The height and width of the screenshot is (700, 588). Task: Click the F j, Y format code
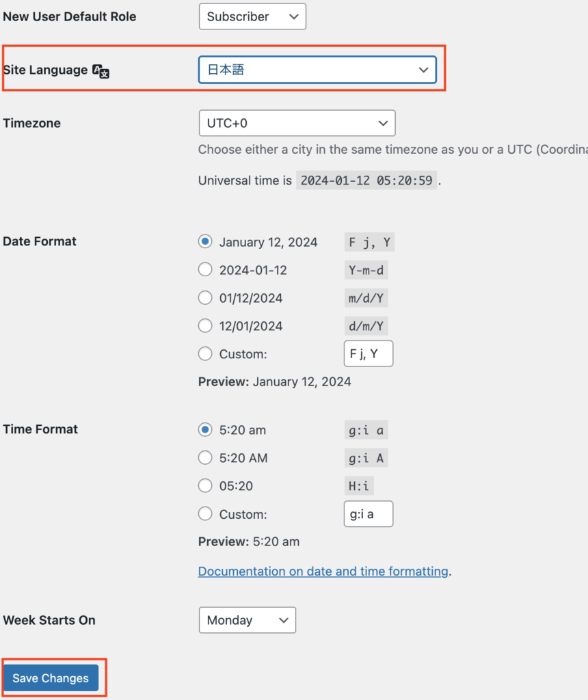pyautogui.click(x=370, y=243)
